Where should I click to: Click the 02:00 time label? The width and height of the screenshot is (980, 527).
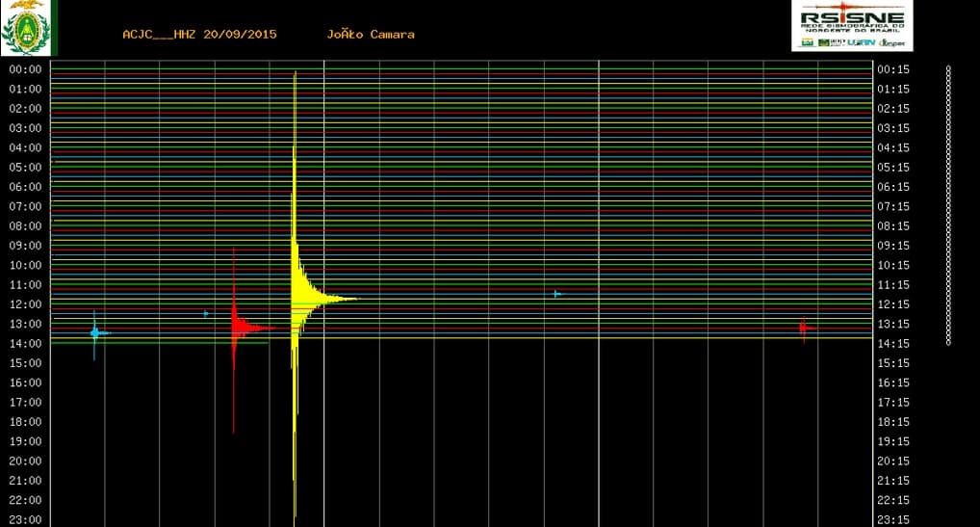click(26, 109)
